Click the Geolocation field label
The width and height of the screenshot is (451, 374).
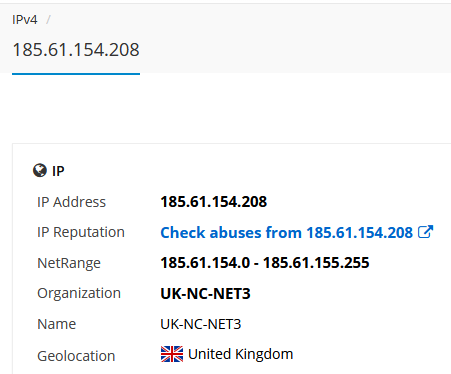click(76, 356)
